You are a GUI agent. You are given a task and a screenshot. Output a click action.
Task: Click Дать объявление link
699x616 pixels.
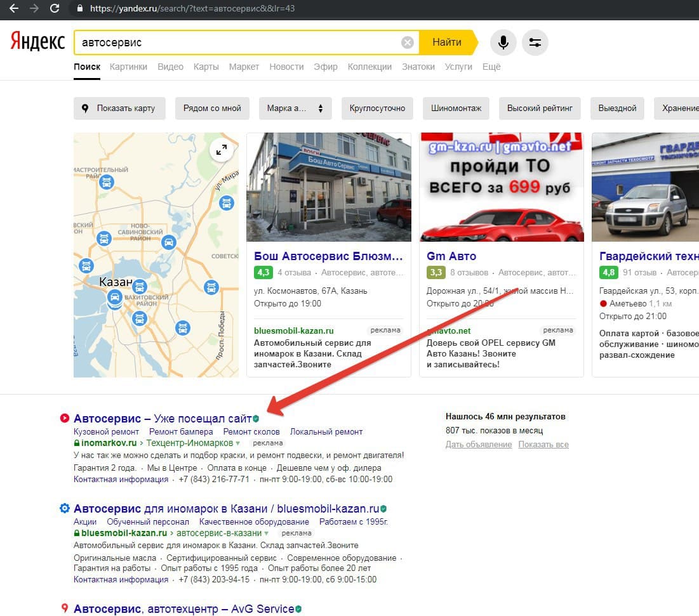pyautogui.click(x=479, y=445)
